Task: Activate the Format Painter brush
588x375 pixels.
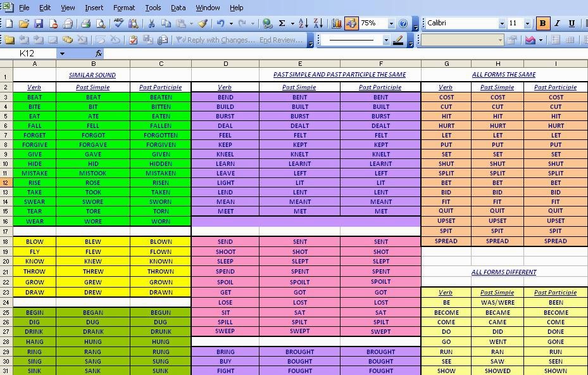Action: coord(203,23)
